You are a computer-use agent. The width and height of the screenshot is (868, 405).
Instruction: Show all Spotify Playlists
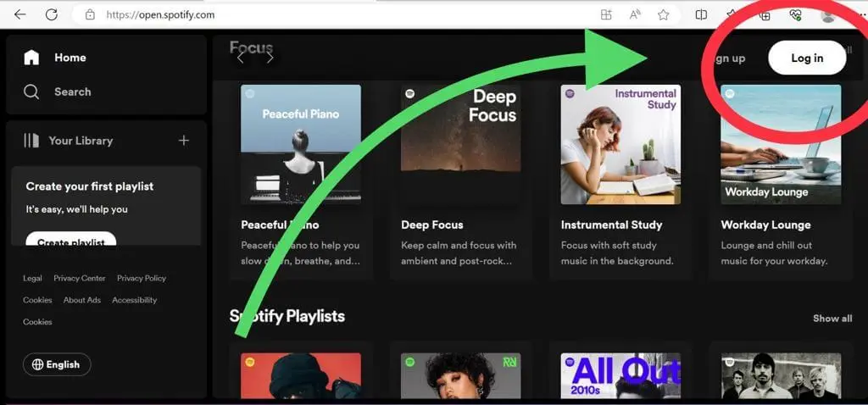coord(832,318)
